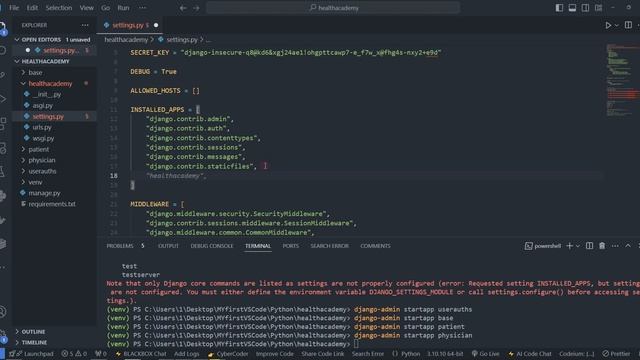This screenshot has height=360, width=640.
Task: Open asgi.py in explorer
Action: click(x=42, y=105)
